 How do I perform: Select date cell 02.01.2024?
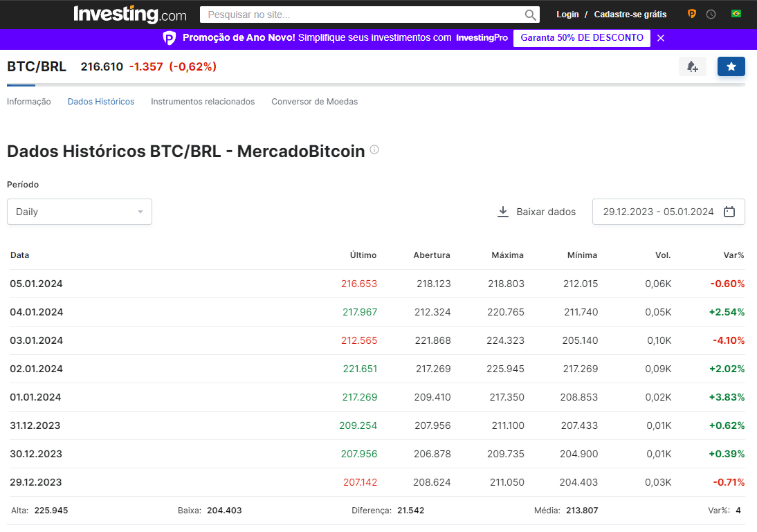click(x=36, y=369)
